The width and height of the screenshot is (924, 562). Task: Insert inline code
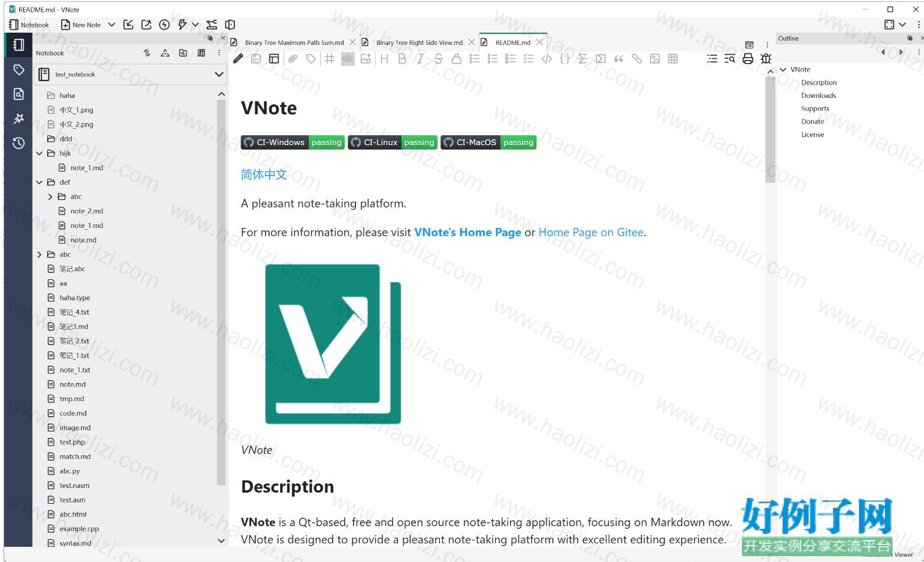coord(546,59)
